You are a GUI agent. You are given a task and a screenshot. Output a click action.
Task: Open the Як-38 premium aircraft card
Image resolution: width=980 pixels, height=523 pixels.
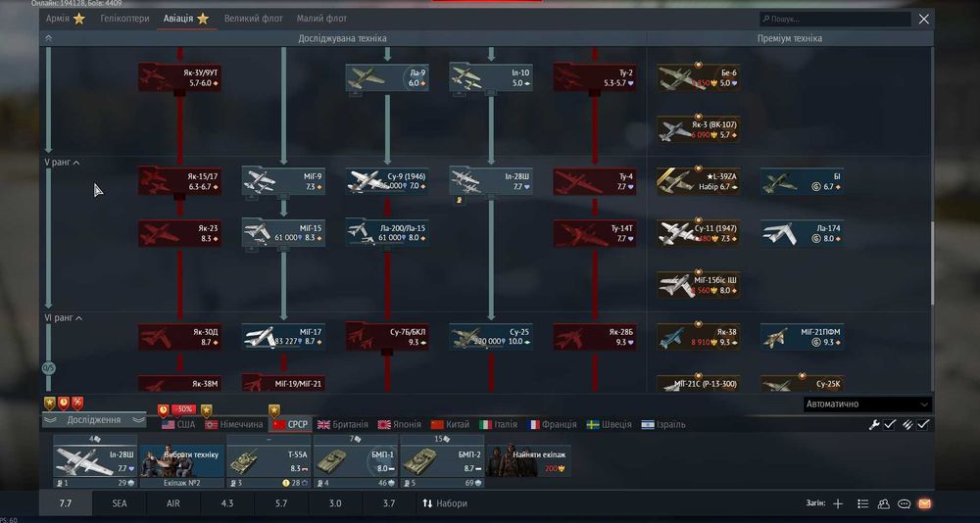[698, 337]
